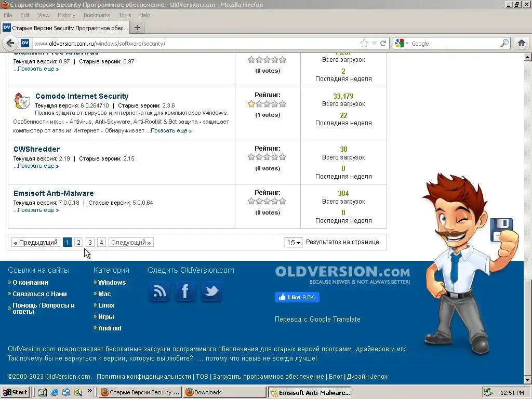Go to results page 3
Screen dimensions: 532x399
pyautogui.click(x=90, y=242)
